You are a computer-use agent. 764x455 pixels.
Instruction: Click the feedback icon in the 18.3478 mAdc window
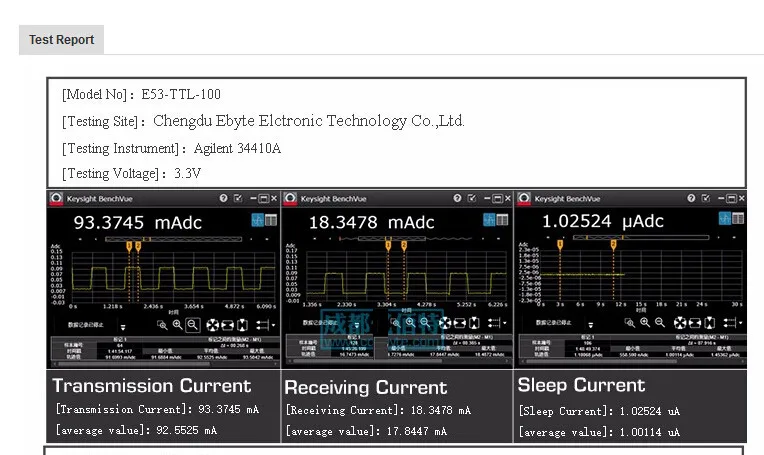click(x=472, y=198)
